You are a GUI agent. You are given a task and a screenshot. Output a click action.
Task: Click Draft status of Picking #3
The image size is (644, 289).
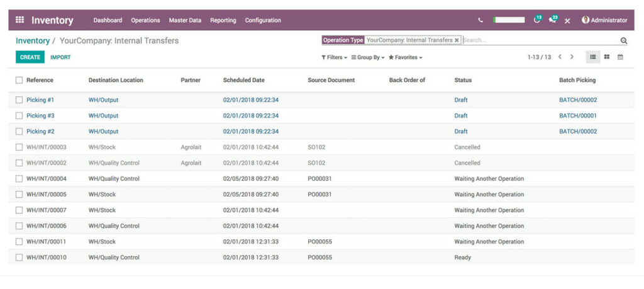(x=461, y=115)
